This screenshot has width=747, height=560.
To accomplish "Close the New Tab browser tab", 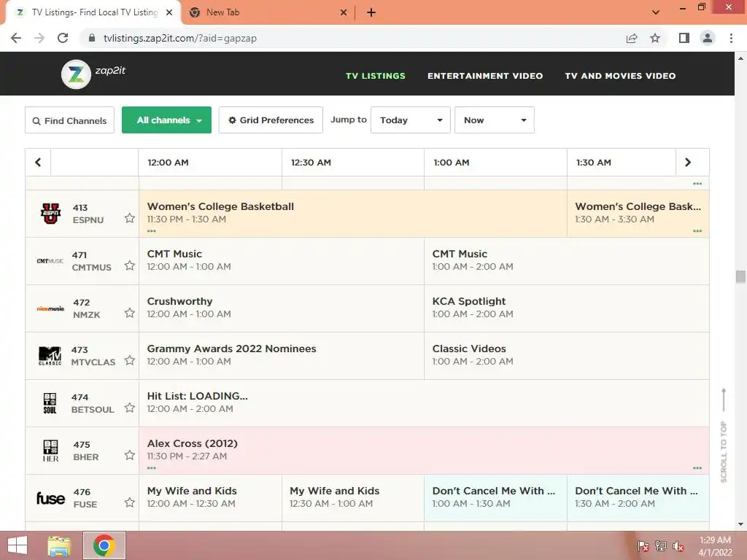I will [x=343, y=13].
